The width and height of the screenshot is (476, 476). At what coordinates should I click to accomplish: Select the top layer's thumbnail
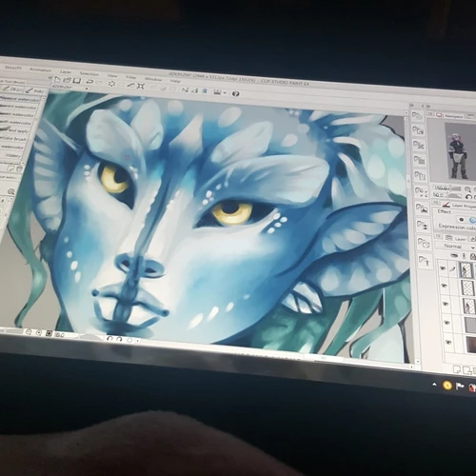[466, 270]
